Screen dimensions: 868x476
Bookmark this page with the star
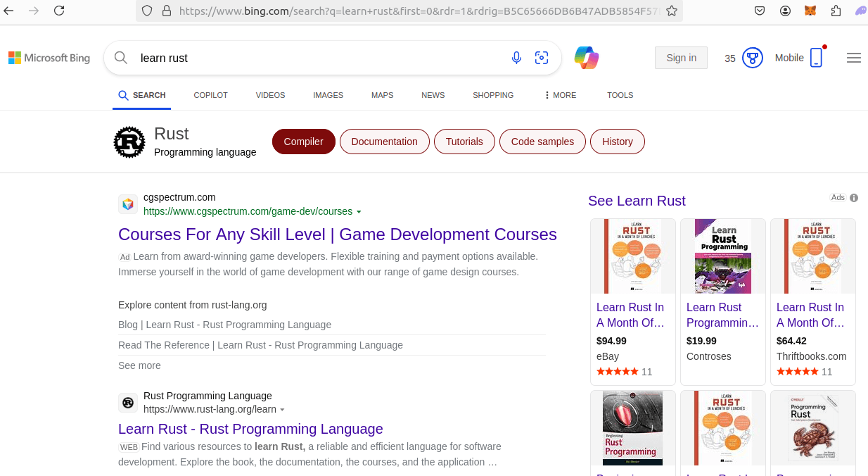pyautogui.click(x=672, y=11)
